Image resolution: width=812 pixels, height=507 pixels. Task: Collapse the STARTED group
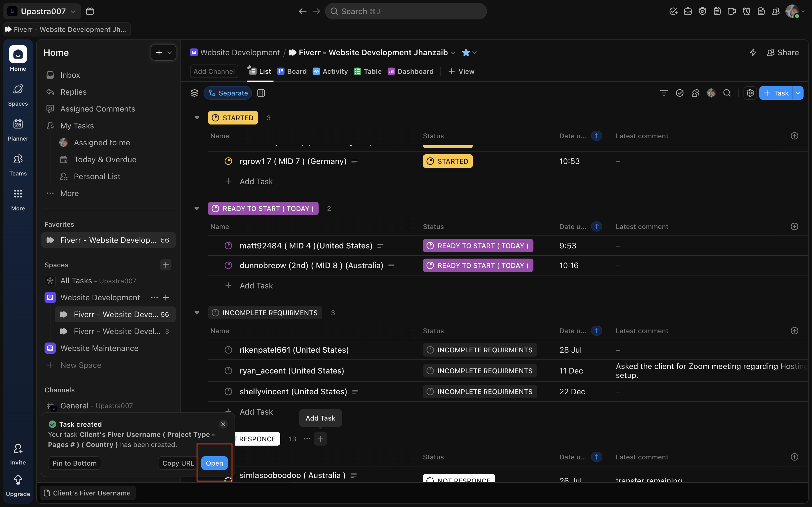point(197,118)
